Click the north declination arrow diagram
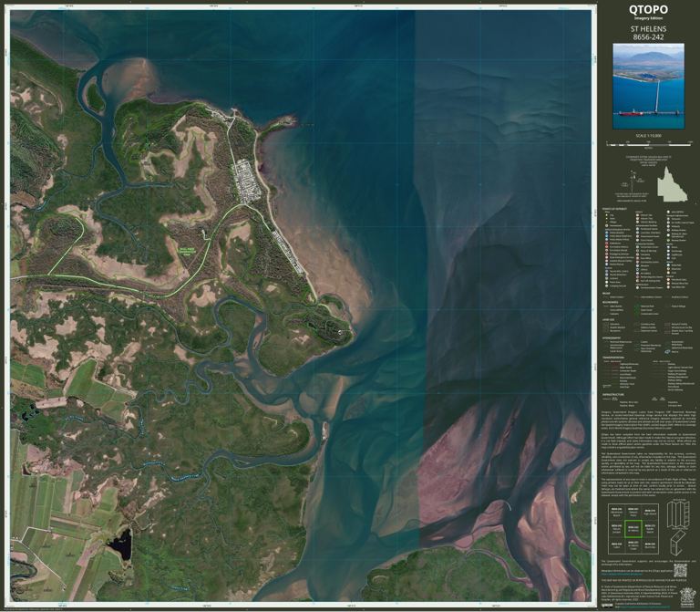The height and width of the screenshot is (612, 700). point(633,181)
